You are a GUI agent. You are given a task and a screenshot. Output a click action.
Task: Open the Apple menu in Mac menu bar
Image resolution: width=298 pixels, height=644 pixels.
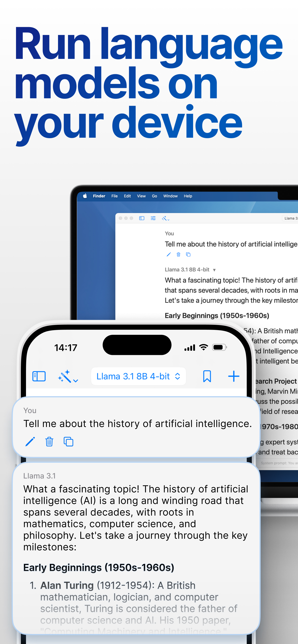point(85,196)
